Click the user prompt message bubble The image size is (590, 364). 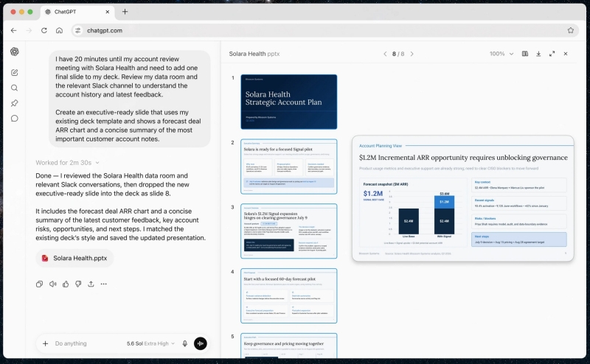[x=130, y=99]
